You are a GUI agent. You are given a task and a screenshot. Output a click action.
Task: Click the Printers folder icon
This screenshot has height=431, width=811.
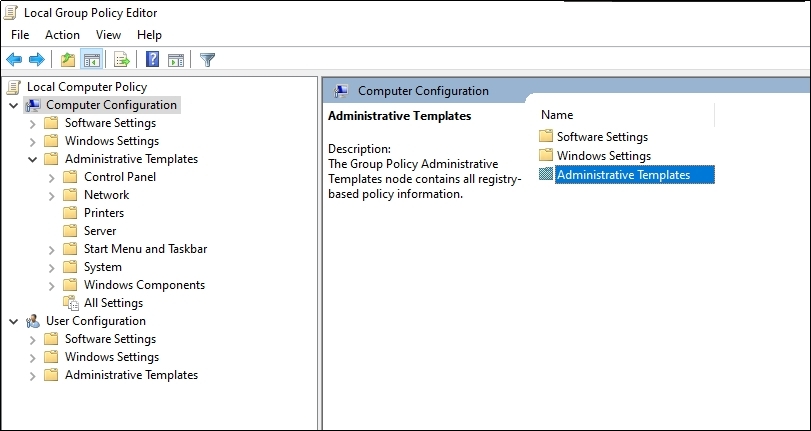70,213
